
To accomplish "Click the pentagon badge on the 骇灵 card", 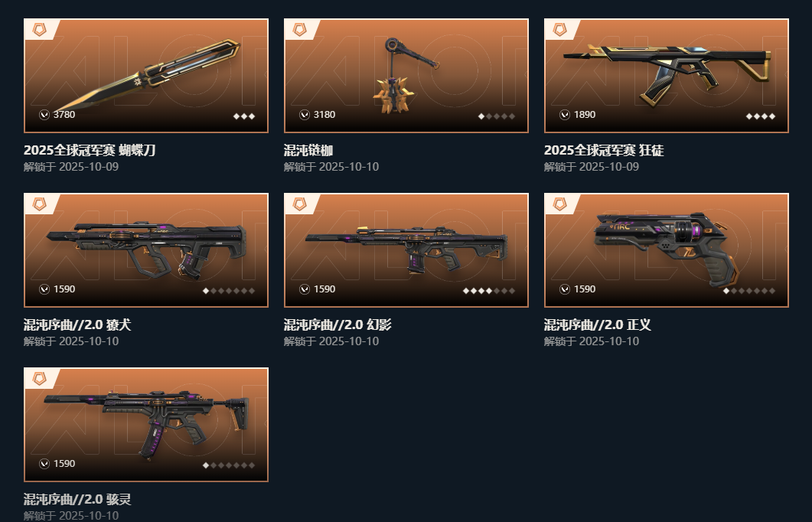I will coord(39,379).
